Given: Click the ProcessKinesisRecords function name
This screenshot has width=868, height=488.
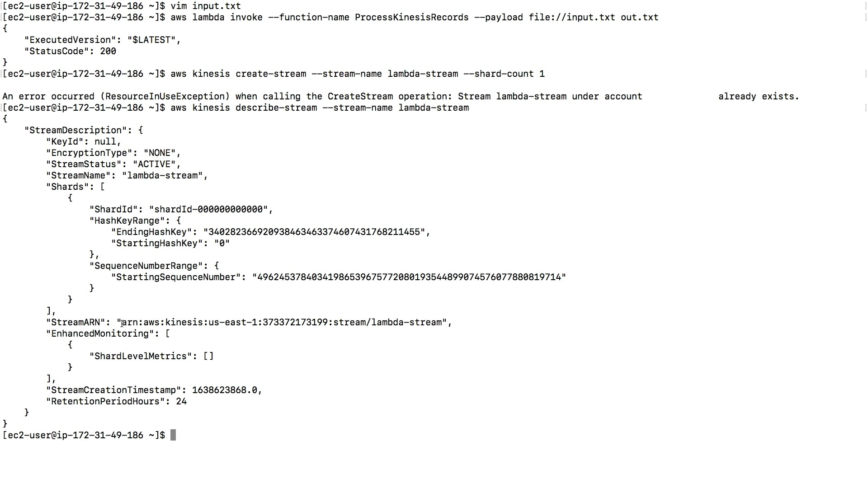Looking at the screenshot, I should click(411, 17).
